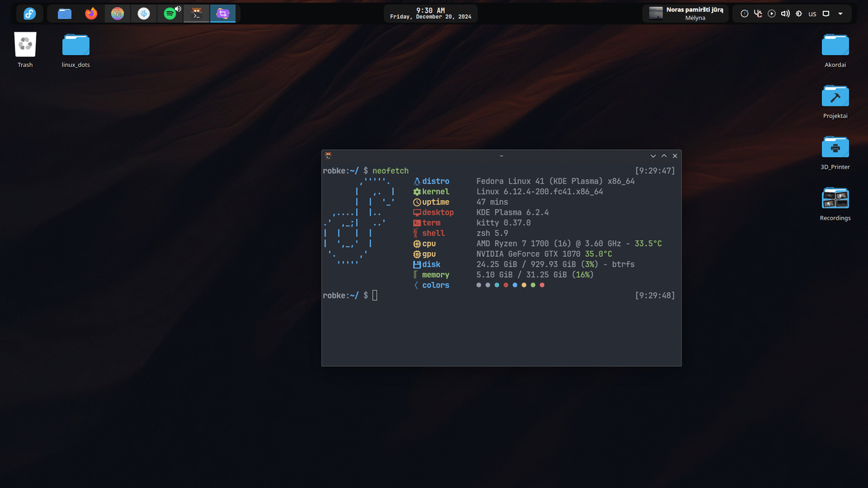
Task: Click the AMD Ryzen 7 1700 cpu line
Action: tap(569, 243)
